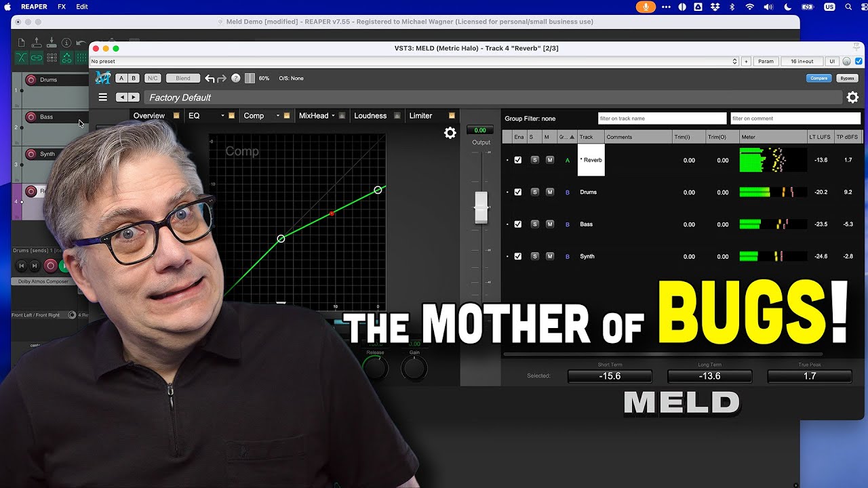Arm record on Synth track in REAPER
The height and width of the screenshot is (488, 868).
(31, 154)
